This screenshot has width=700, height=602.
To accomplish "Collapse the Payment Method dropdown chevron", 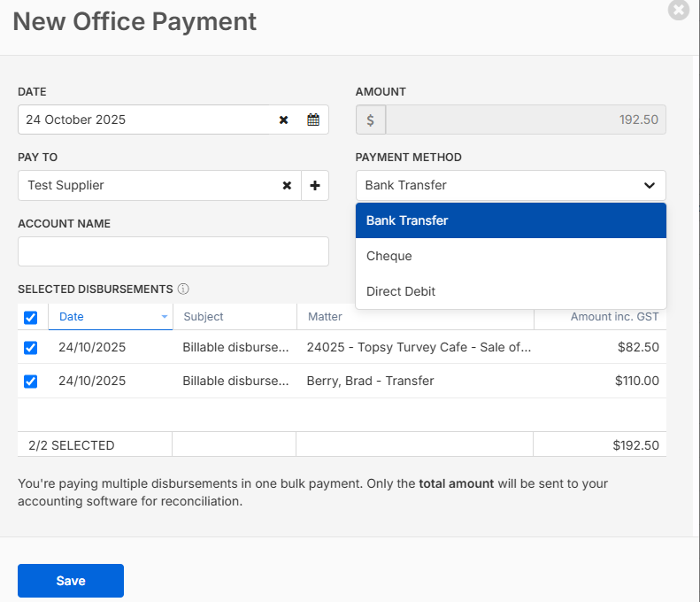I will (x=649, y=186).
